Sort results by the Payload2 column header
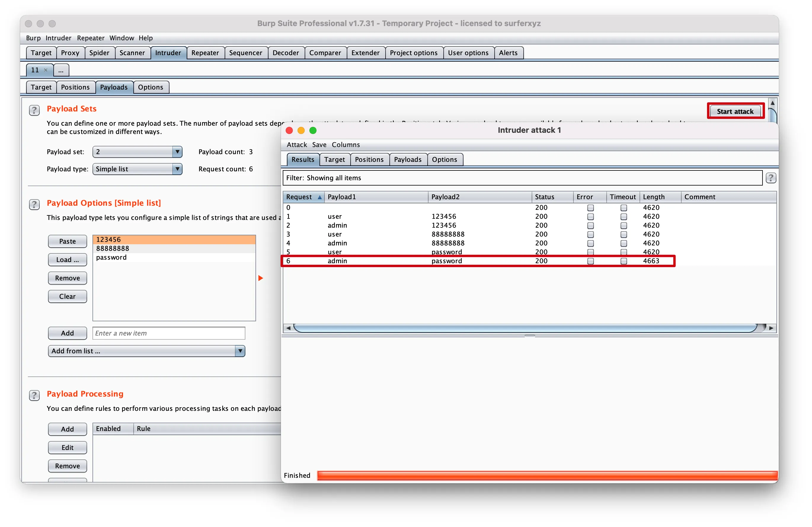 480,197
